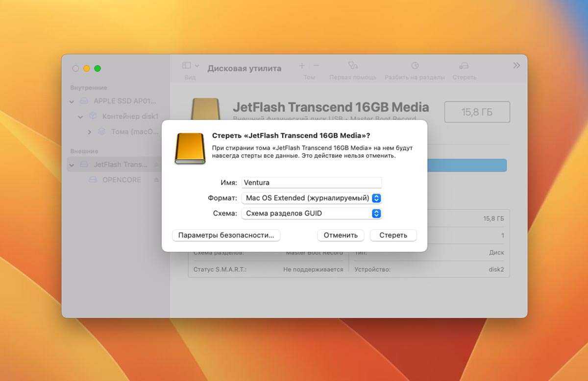Show more toolbar items with double chevron
The image size is (588, 381).
pyautogui.click(x=516, y=66)
